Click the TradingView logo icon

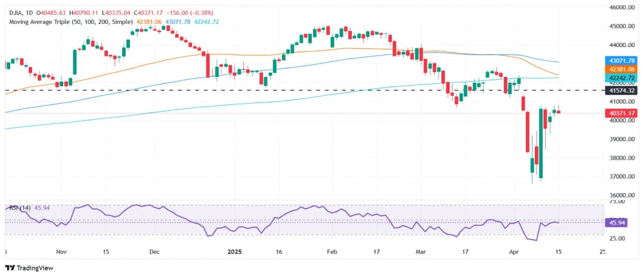tap(9, 268)
